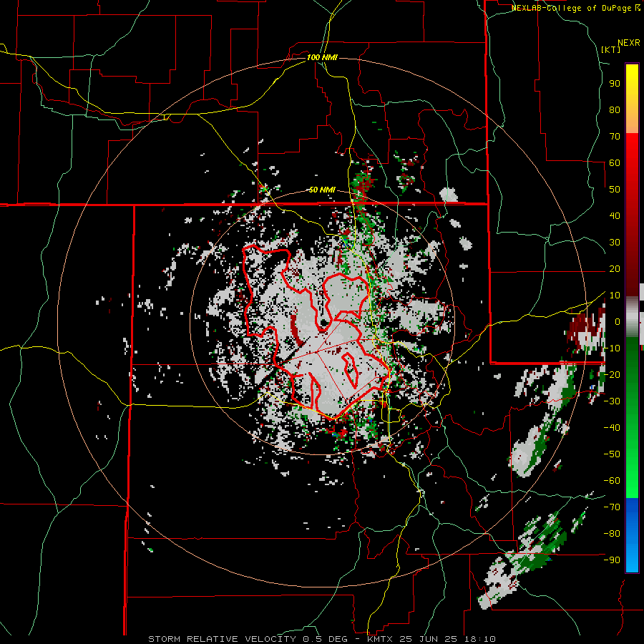Screen dimensions: 644x644
Task: Click the -50 value on velocity scale
Action: (612, 454)
